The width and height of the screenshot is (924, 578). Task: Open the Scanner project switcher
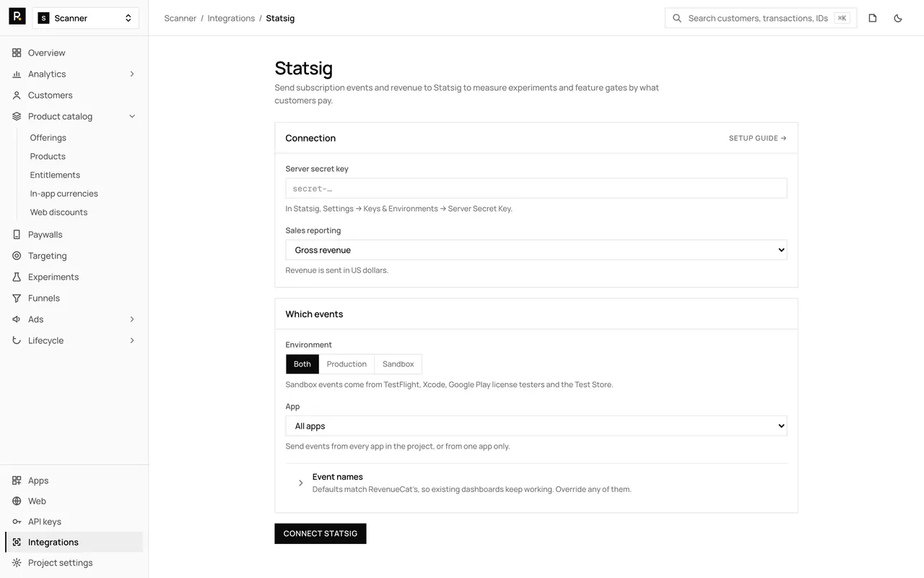tap(86, 18)
